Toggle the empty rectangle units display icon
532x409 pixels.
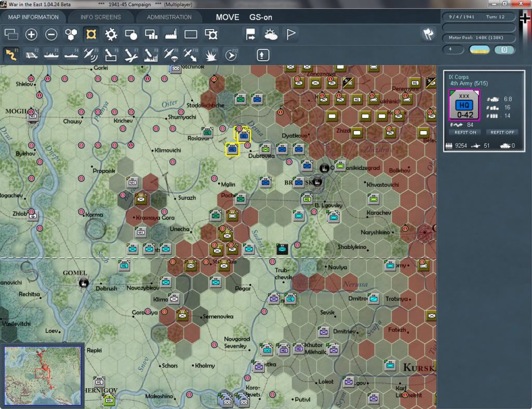[191, 34]
